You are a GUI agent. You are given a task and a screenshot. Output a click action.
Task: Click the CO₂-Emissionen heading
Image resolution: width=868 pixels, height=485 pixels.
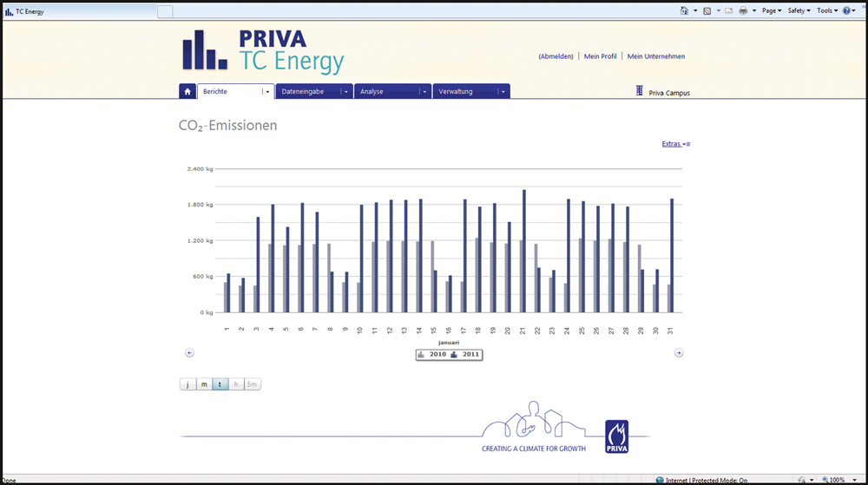click(227, 126)
